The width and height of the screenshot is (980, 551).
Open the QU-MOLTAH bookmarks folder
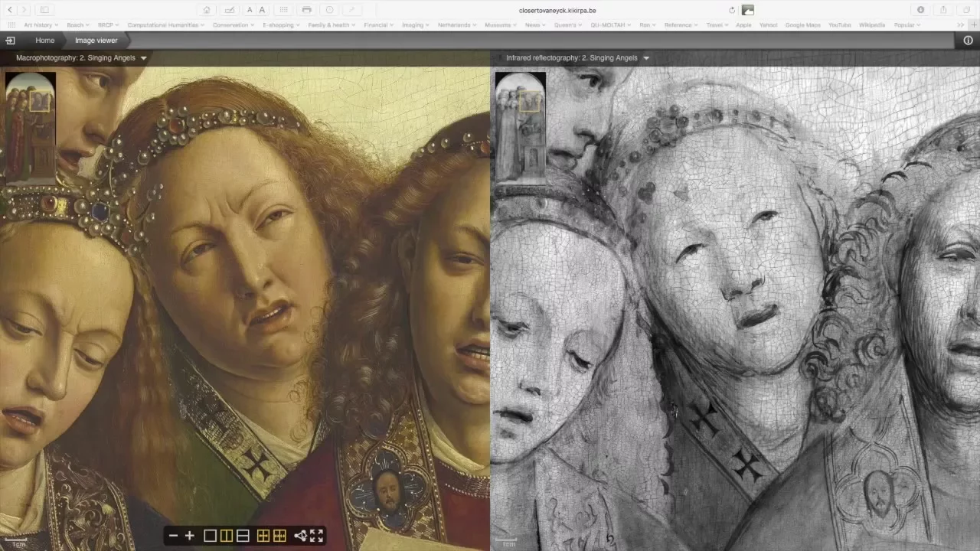(611, 25)
